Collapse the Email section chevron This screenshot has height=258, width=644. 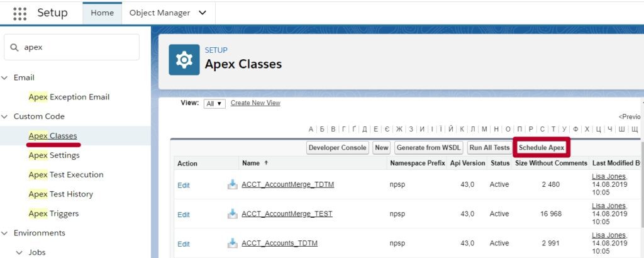[5, 77]
